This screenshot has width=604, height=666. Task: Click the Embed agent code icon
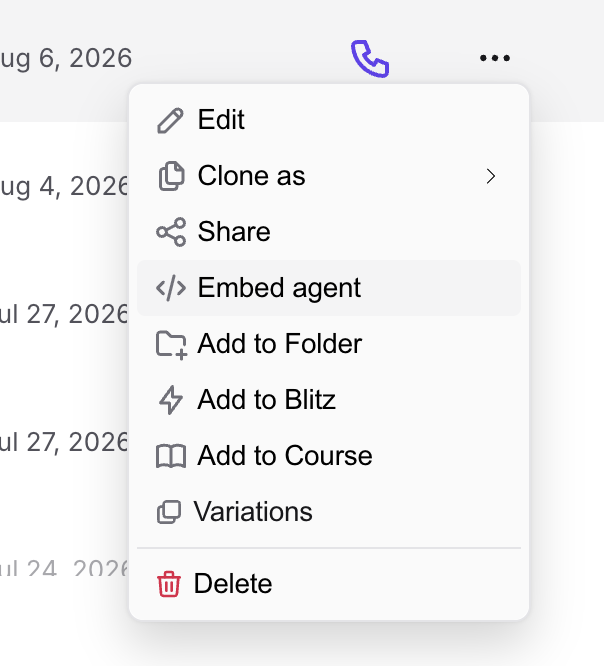pyautogui.click(x=171, y=288)
